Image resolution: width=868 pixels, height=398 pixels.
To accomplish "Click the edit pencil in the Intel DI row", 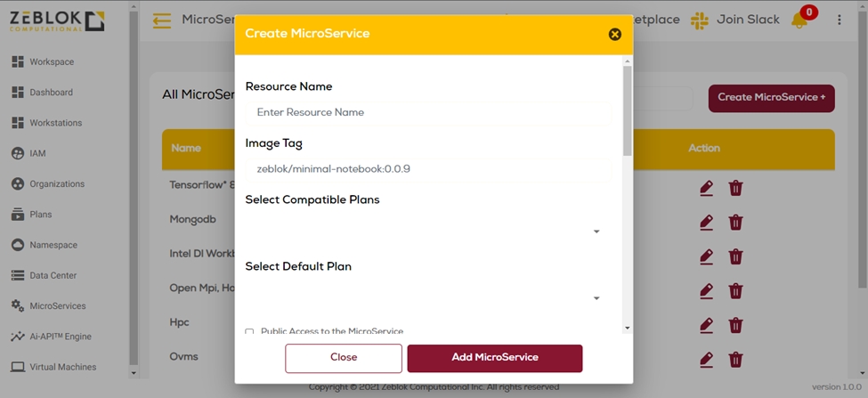I will 706,256.
